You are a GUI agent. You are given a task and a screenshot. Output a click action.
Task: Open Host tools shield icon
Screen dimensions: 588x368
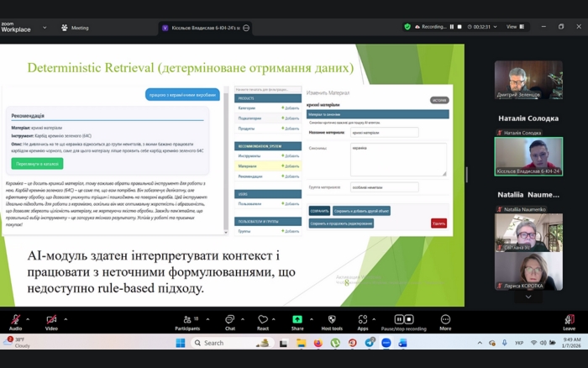coord(332,319)
